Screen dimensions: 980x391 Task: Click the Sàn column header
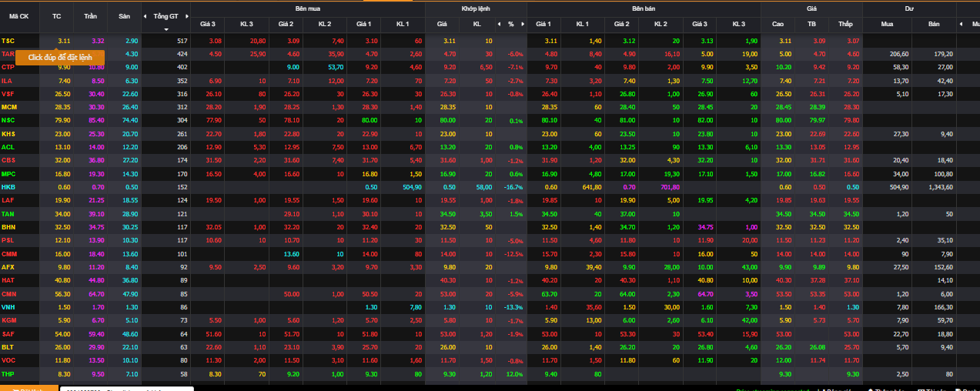[124, 16]
